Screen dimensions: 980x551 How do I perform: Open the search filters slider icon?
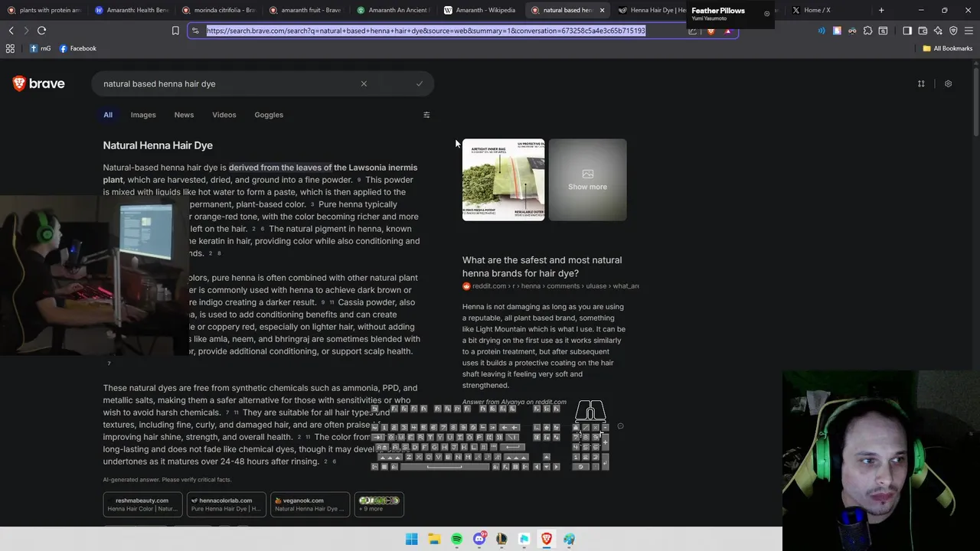[x=426, y=115]
